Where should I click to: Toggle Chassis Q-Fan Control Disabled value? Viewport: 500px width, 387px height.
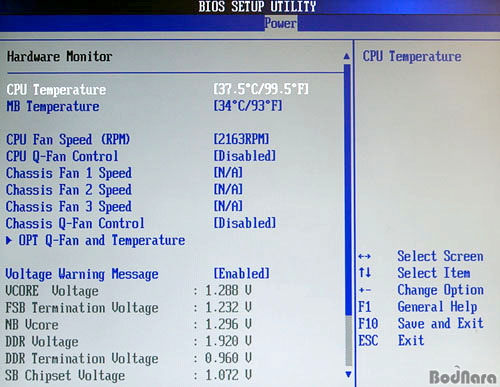pos(245,223)
